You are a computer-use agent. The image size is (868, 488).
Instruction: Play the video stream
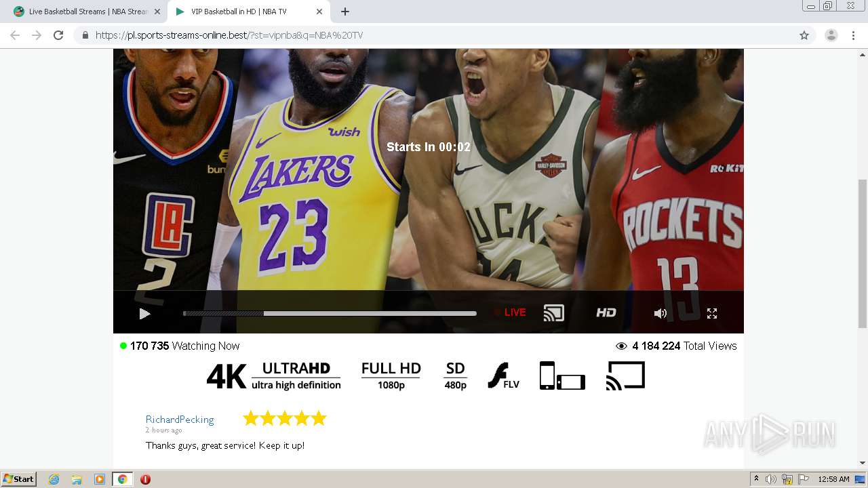[x=144, y=313]
